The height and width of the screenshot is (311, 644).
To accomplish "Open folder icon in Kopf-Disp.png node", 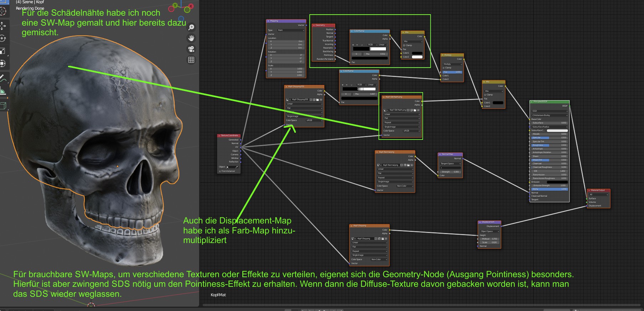I will tap(382, 238).
